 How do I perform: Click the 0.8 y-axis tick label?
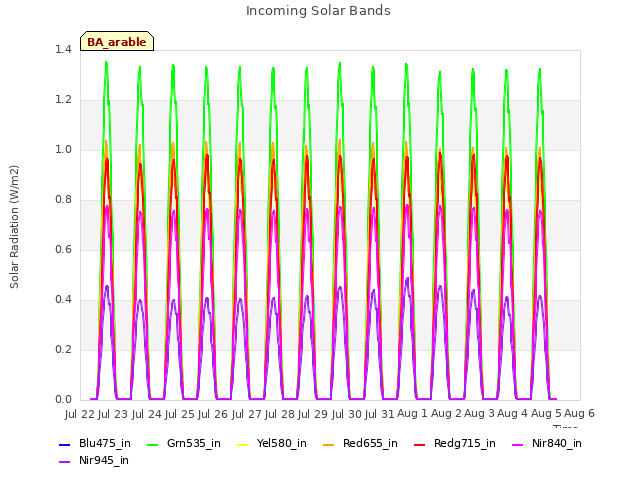(63, 200)
